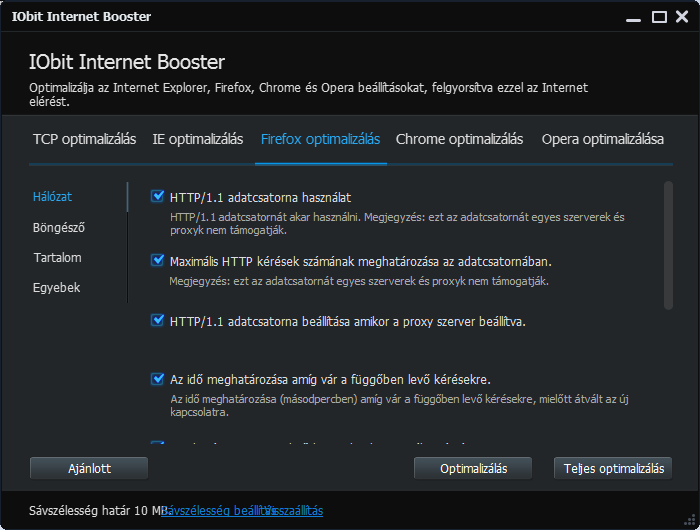Open the Böngésző category
700x530 pixels.
point(58,228)
